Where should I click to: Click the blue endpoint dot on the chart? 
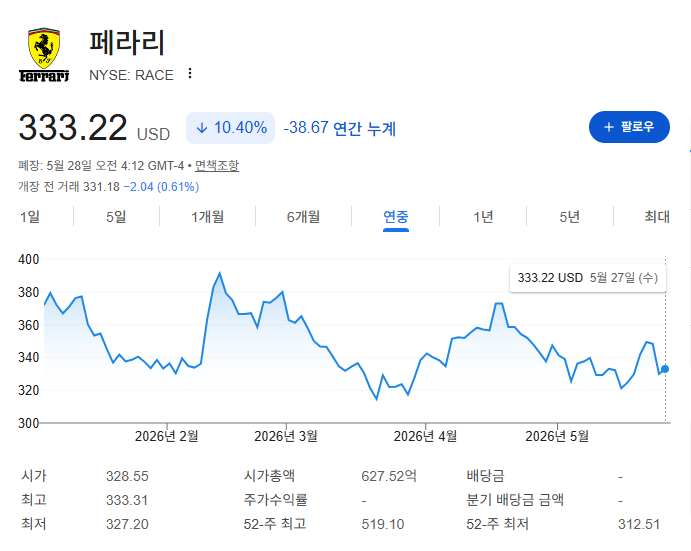point(665,369)
